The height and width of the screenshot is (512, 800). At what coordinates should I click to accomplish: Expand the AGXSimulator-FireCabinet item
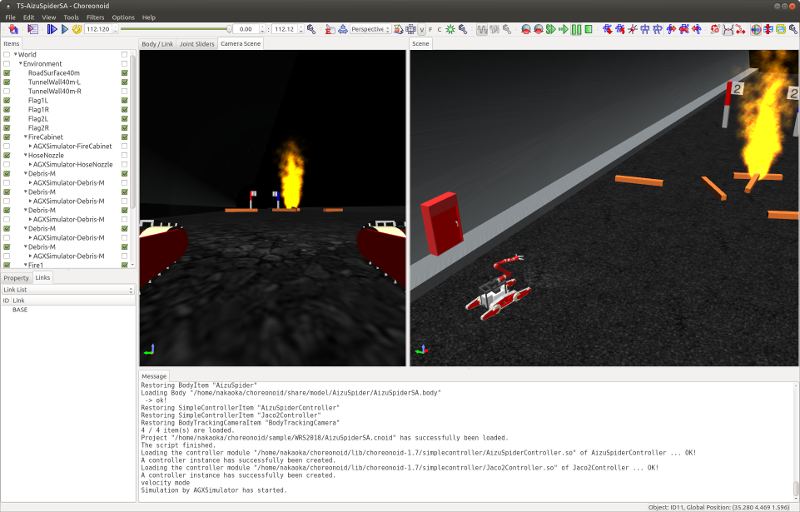point(30,146)
